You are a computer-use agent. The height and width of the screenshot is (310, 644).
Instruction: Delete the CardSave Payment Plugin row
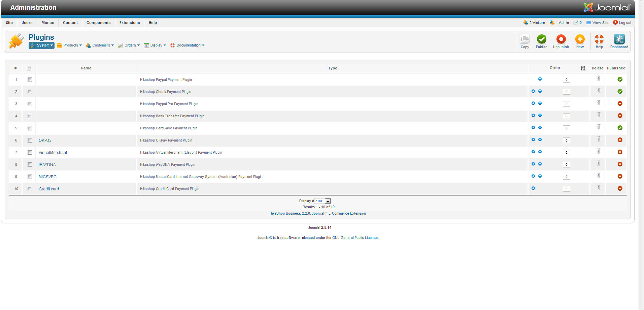pos(598,127)
